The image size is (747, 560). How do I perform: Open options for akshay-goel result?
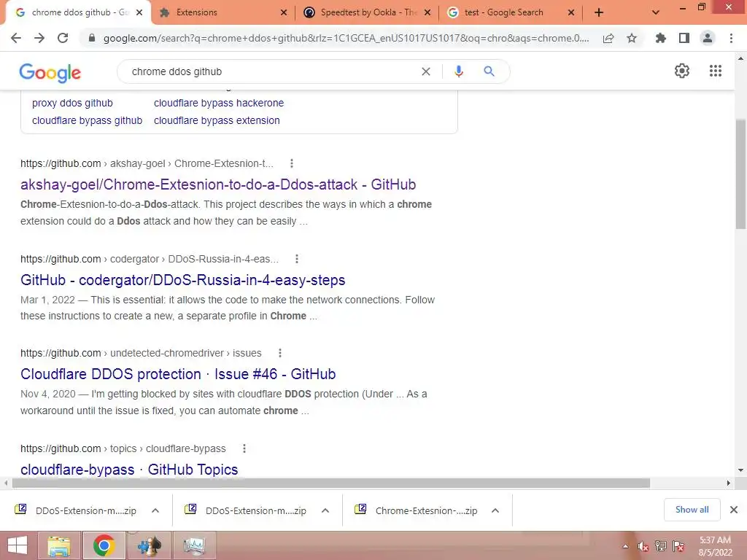point(292,163)
